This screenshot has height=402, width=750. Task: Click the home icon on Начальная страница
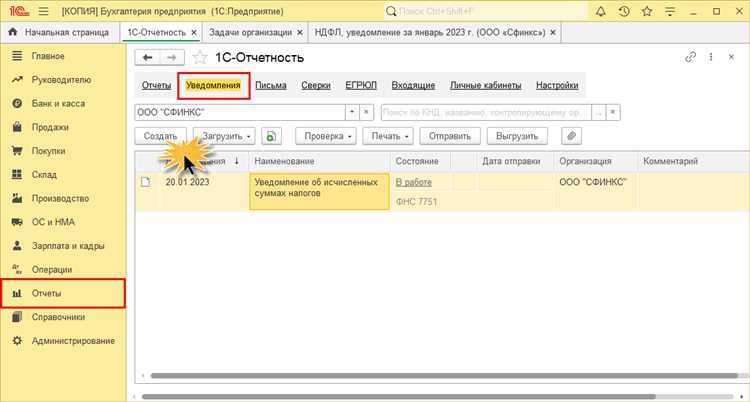click(x=13, y=32)
